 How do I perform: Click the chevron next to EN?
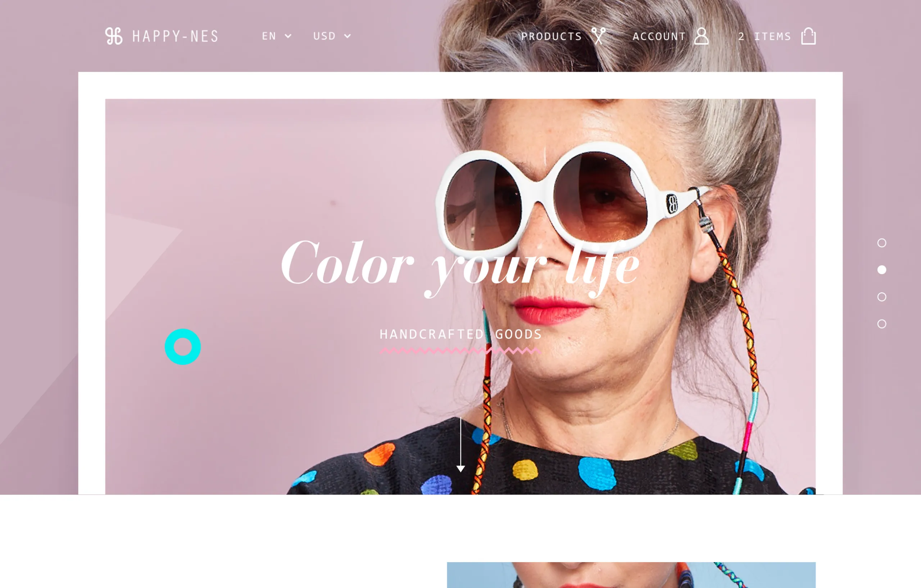(288, 36)
